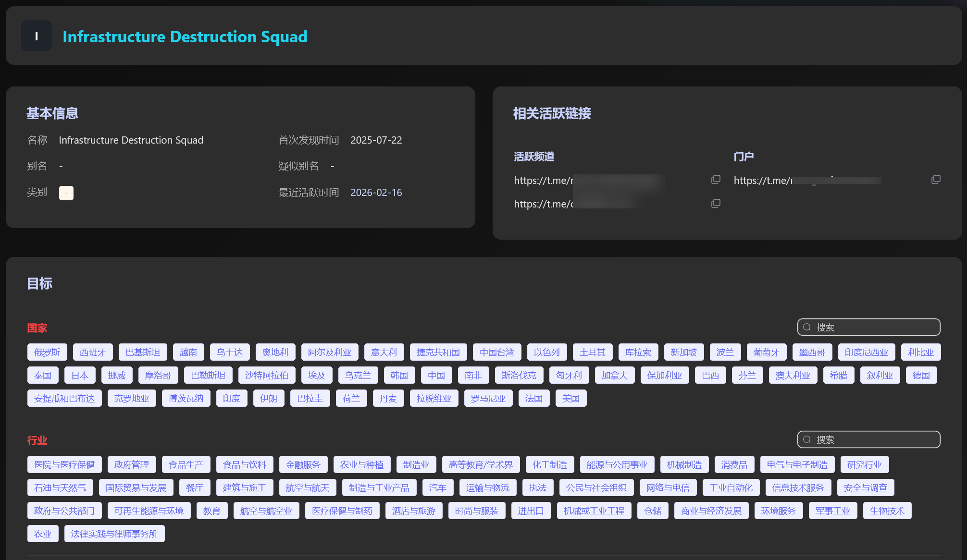Copy the first active channel link

click(716, 180)
